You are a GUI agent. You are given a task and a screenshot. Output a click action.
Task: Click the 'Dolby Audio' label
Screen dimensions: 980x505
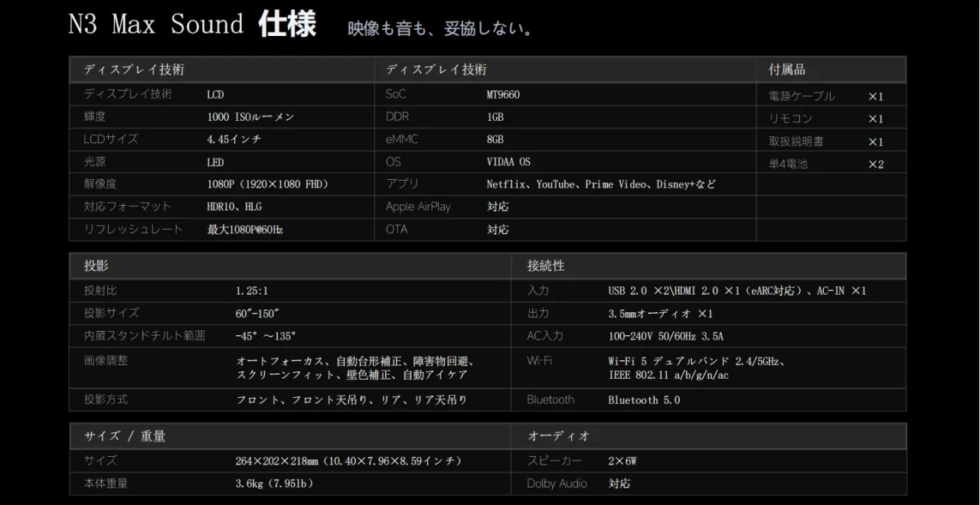click(x=557, y=484)
